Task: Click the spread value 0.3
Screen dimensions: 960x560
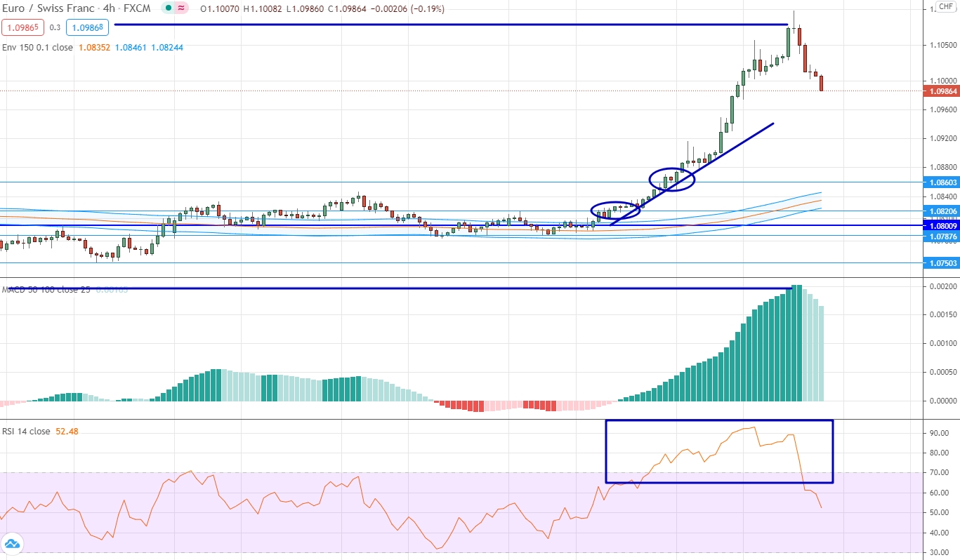Action: tap(55, 28)
